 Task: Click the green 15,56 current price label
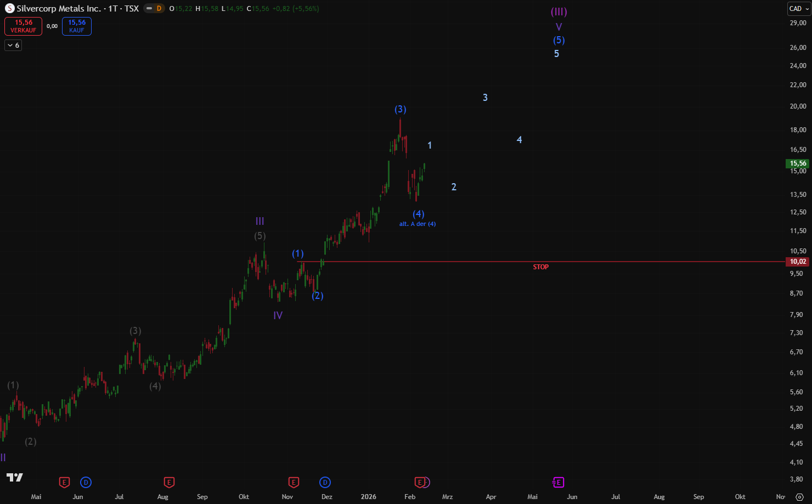pyautogui.click(x=798, y=163)
